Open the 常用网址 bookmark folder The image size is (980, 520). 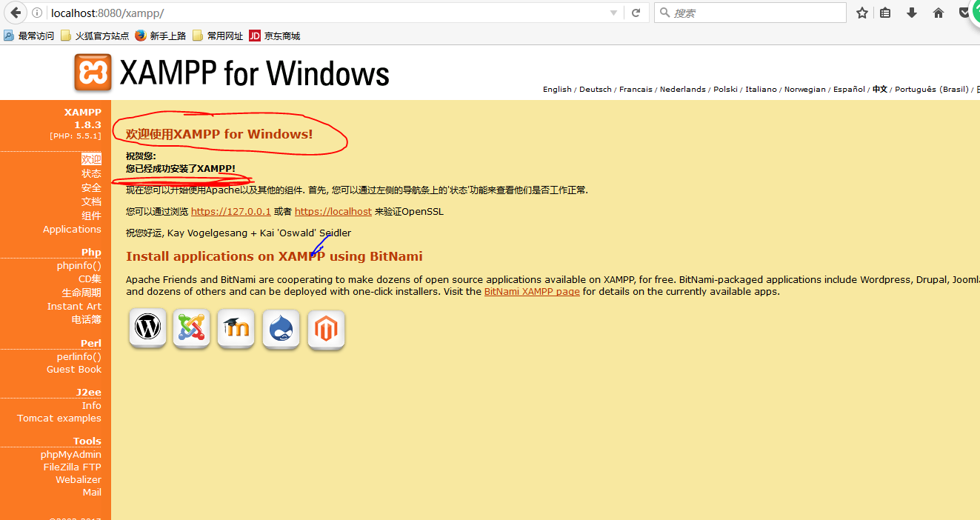point(218,36)
